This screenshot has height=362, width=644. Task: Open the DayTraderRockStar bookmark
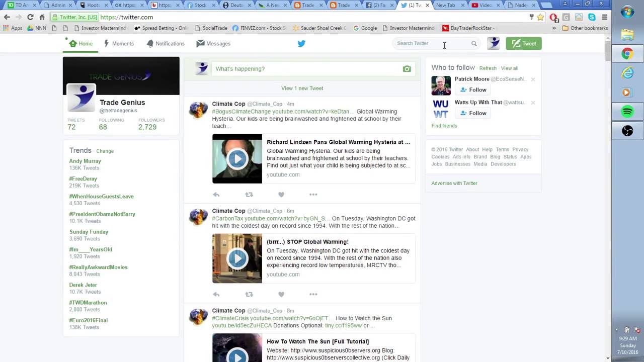468,28
